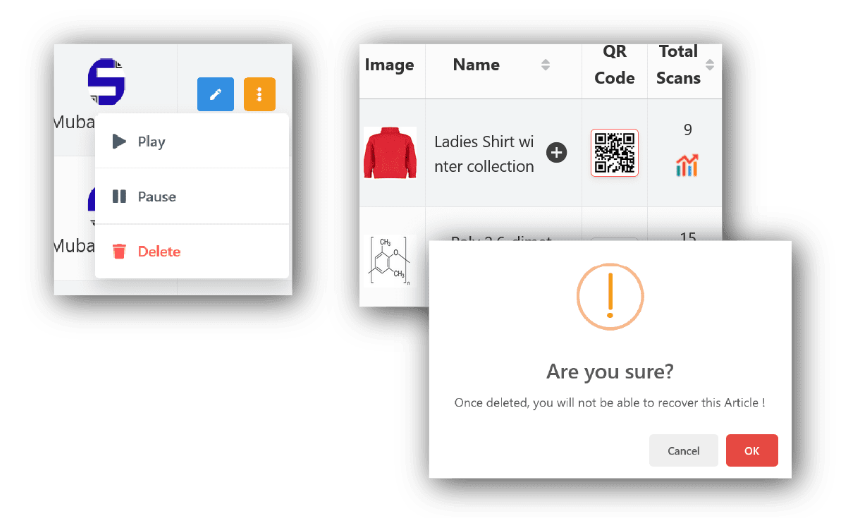Click the blue pencil edit button

pos(214,94)
